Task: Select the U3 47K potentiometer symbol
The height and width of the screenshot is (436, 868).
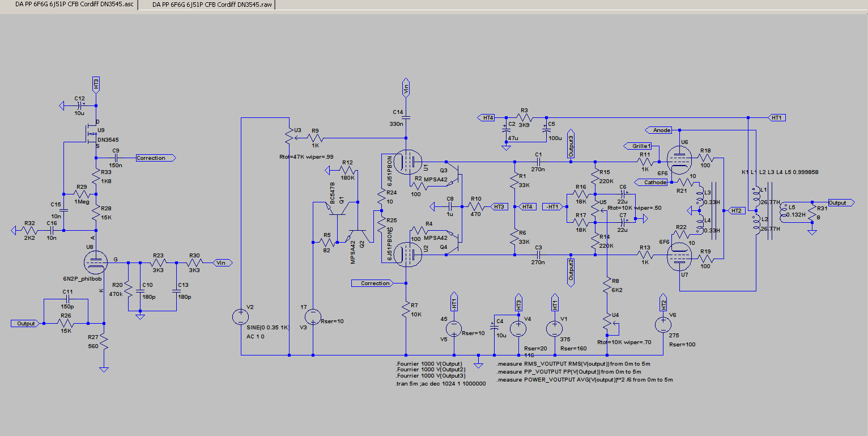Action: pyautogui.click(x=290, y=137)
